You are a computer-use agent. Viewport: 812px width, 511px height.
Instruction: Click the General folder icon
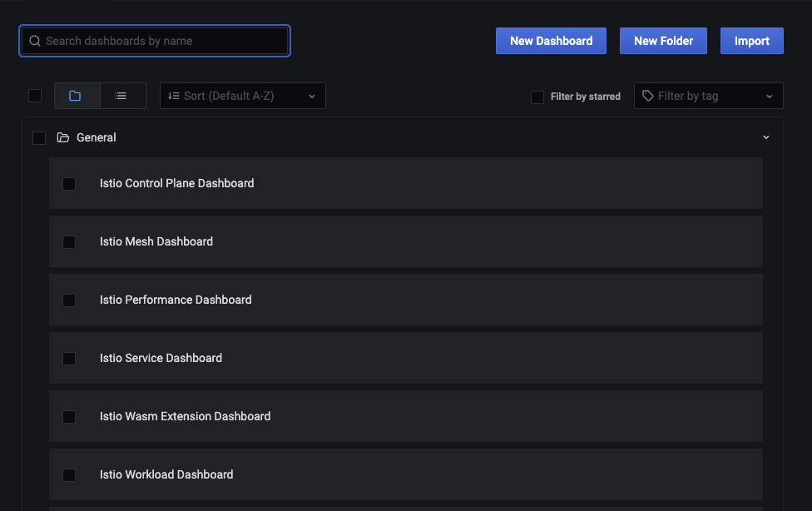click(63, 137)
